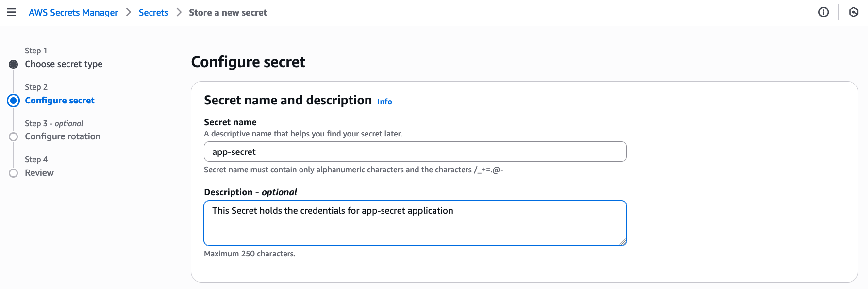This screenshot has width=868, height=289.
Task: Click the chevron after AWS Secrets Manager breadcrumb
Action: [x=129, y=12]
